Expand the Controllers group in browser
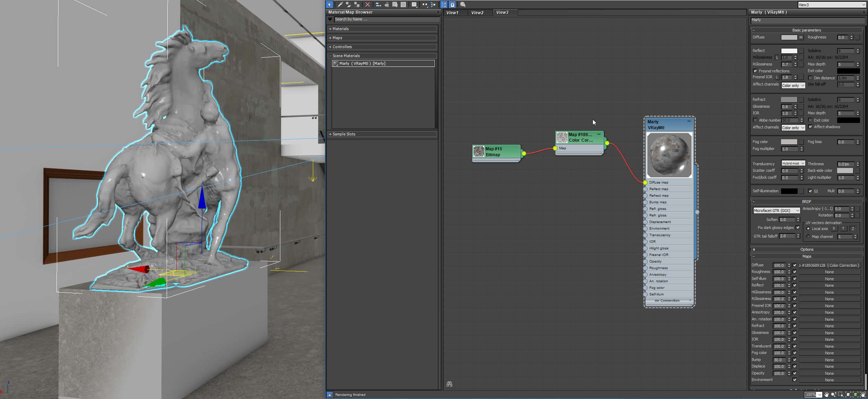 point(383,47)
